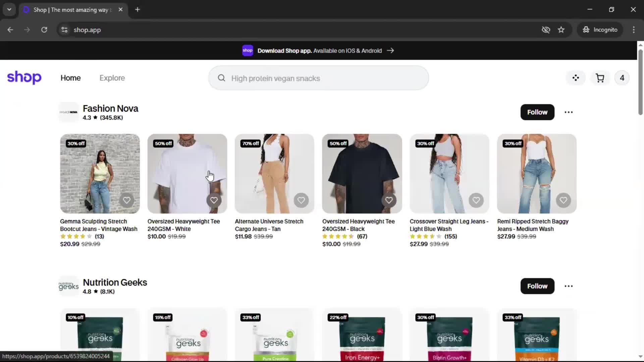Expand the tab search dropdown arrow

click(x=9, y=9)
